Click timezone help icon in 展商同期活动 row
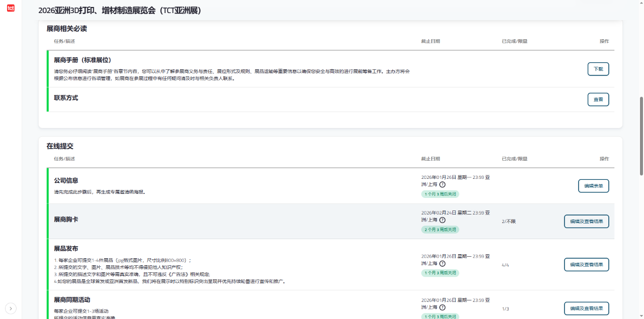The width and height of the screenshot is (644, 319). (442, 307)
